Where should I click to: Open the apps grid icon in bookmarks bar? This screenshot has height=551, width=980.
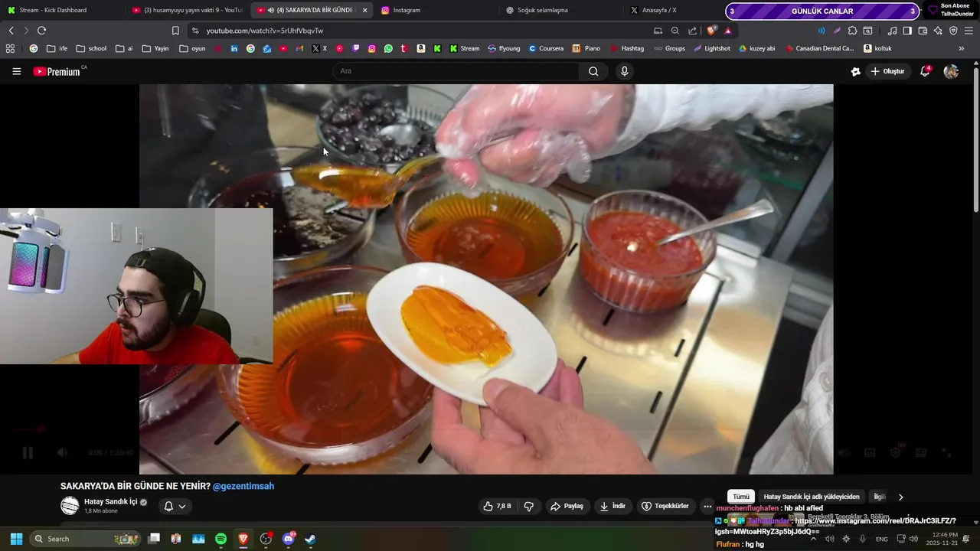tap(10, 48)
